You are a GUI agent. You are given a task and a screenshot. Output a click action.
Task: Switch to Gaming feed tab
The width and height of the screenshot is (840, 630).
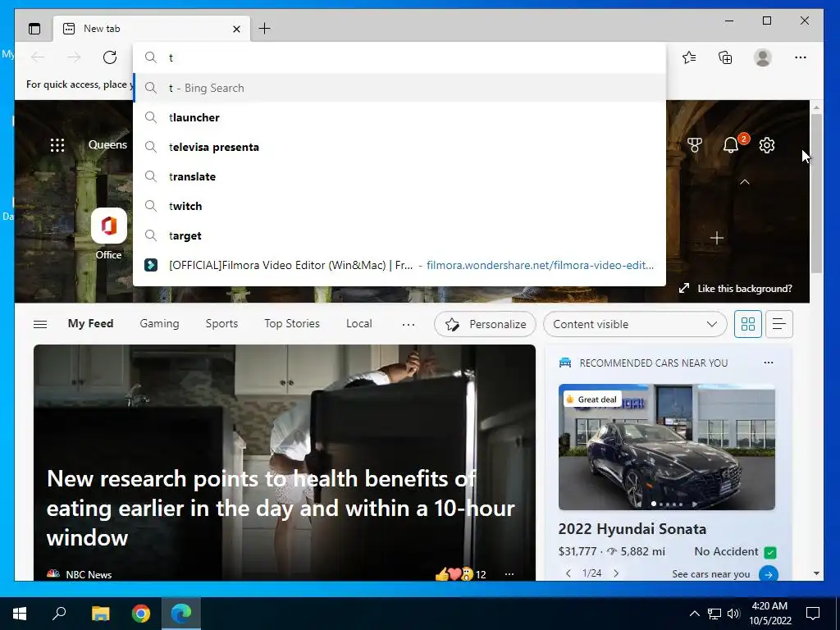click(x=160, y=323)
